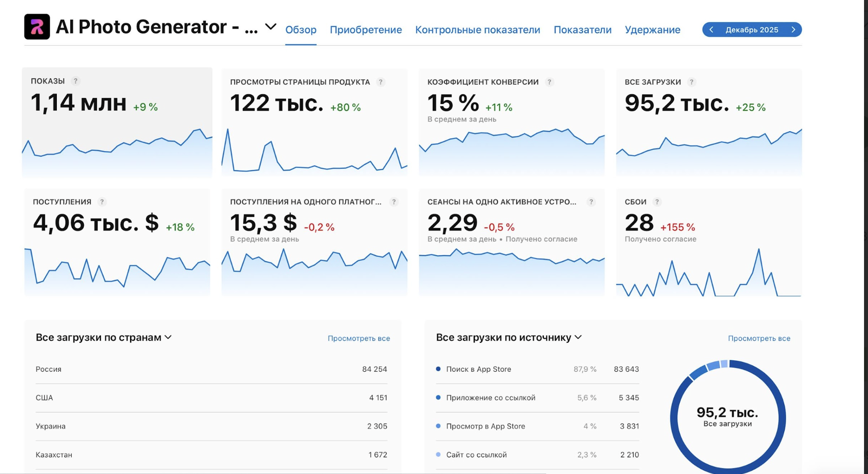The height and width of the screenshot is (474, 868).
Task: Show help for the Сбои metric
Action: pyautogui.click(x=657, y=202)
